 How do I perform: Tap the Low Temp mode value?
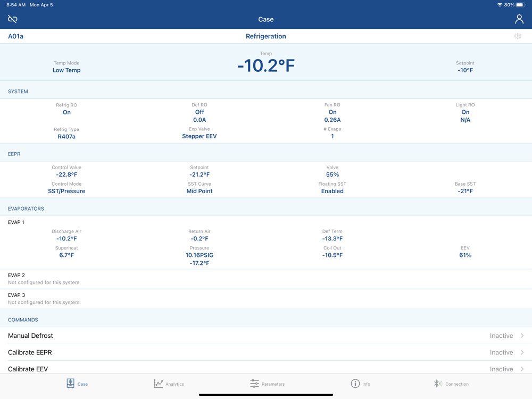tap(66, 70)
